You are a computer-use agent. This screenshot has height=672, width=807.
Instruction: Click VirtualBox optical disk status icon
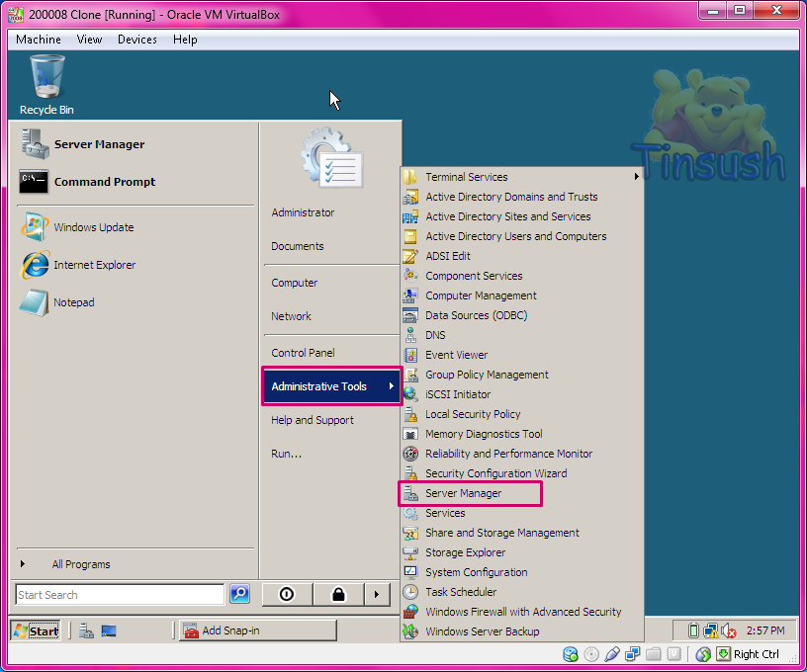point(591,654)
